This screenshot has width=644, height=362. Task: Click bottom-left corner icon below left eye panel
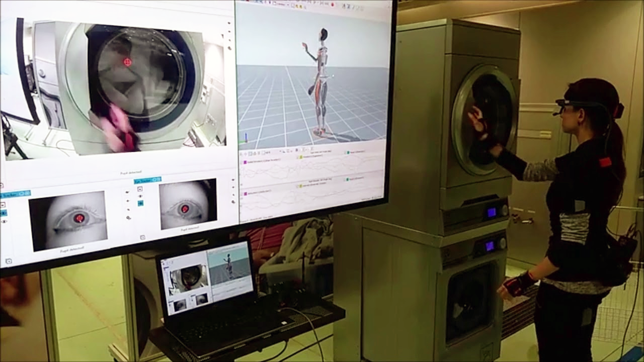(x=9, y=261)
